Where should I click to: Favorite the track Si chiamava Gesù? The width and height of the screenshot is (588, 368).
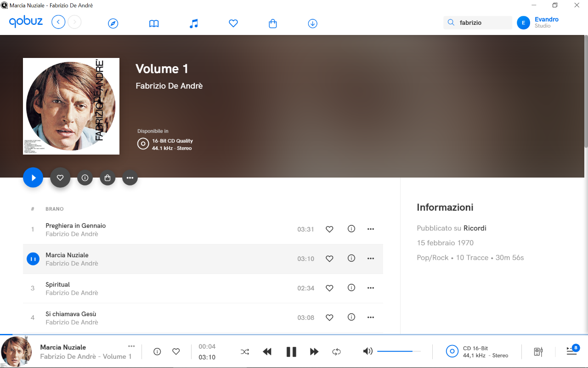329,317
